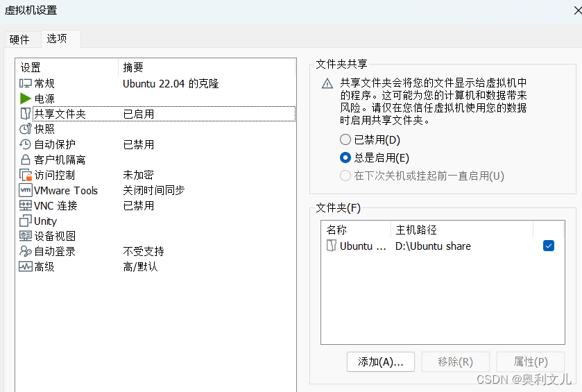Select the 快照 settings row

click(157, 129)
